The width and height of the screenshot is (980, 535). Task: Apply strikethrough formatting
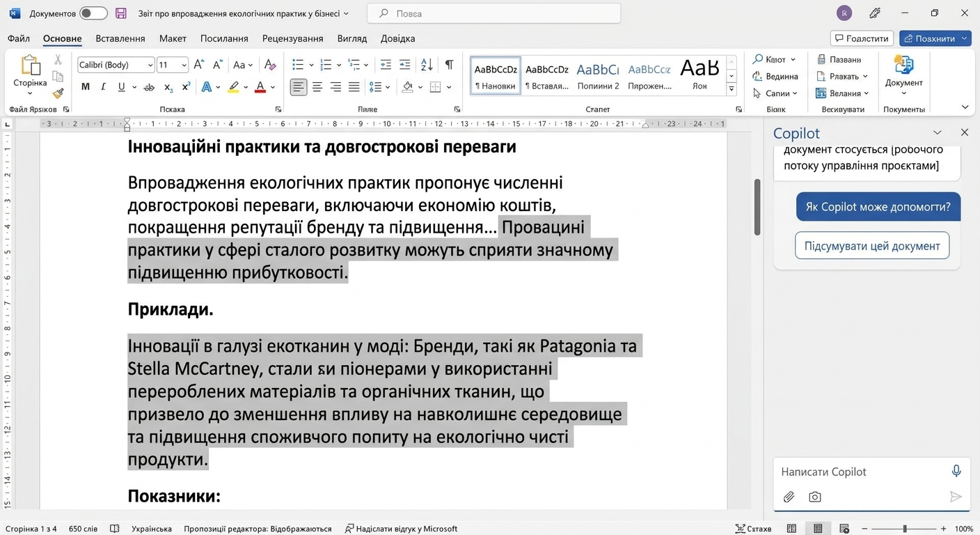(149, 87)
